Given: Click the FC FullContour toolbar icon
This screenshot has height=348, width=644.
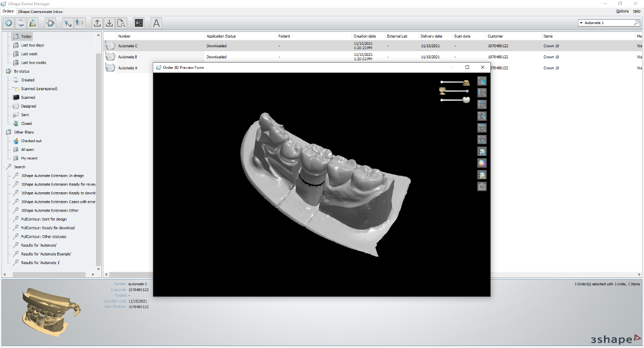Looking at the screenshot, I should 139,23.
